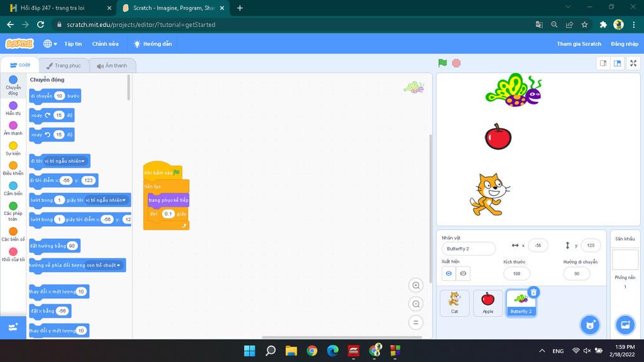Click the choose a backdrop button
The image size is (644, 362).
point(625,325)
